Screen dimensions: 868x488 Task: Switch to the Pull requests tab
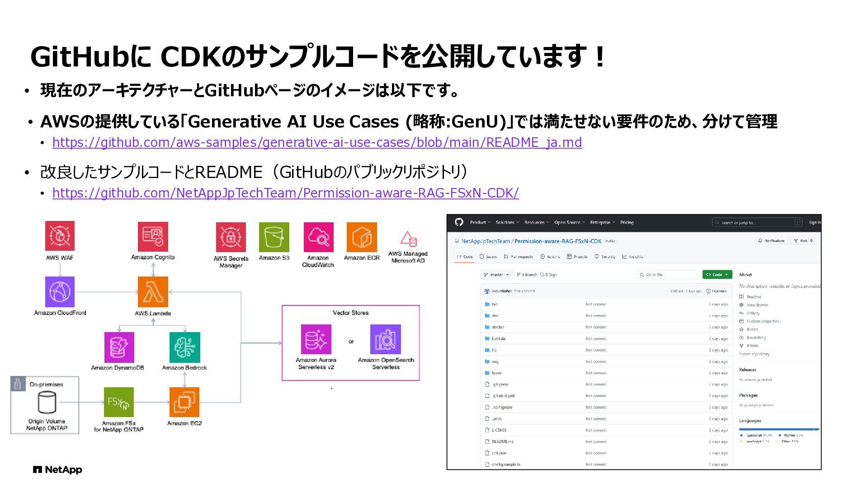[x=518, y=257]
